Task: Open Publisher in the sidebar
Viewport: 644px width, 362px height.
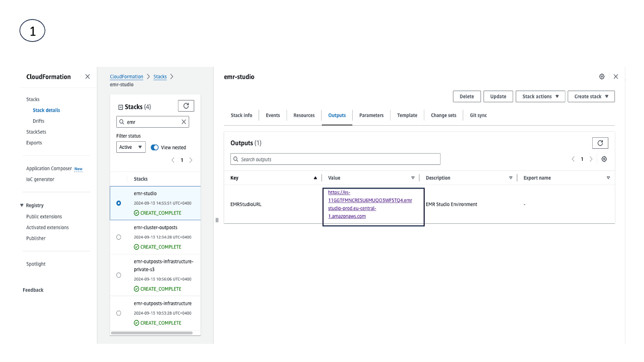Action: 36,238
